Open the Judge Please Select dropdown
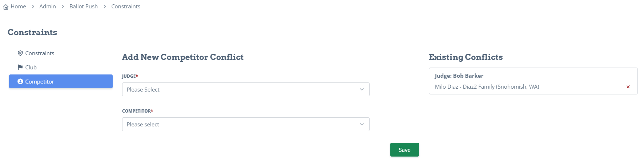Screen dimensions: 644x166 tap(246, 89)
